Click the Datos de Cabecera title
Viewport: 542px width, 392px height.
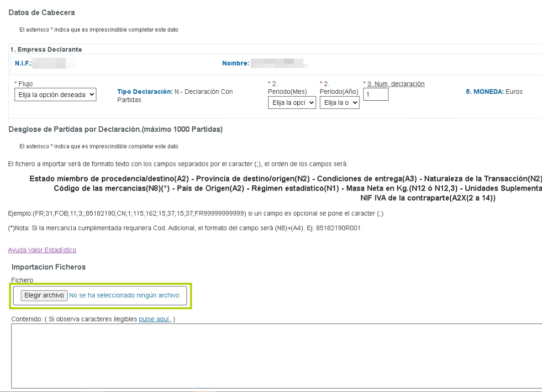41,13
